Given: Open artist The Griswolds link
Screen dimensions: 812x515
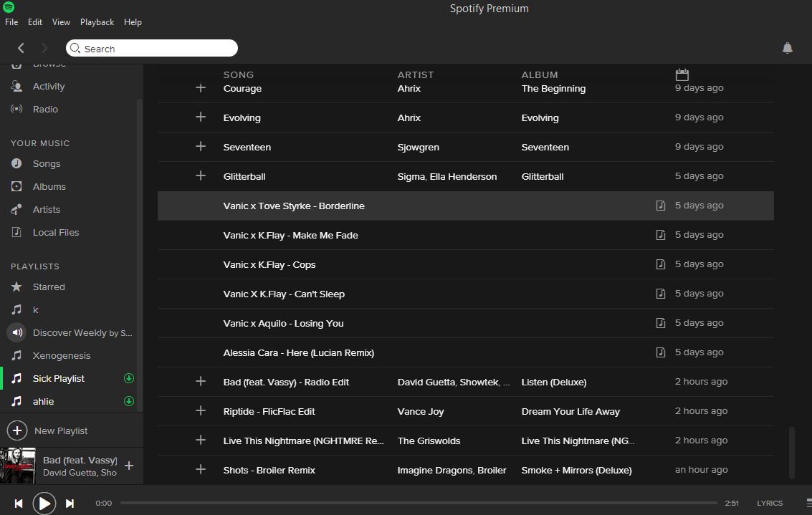Looking at the screenshot, I should click(429, 441).
